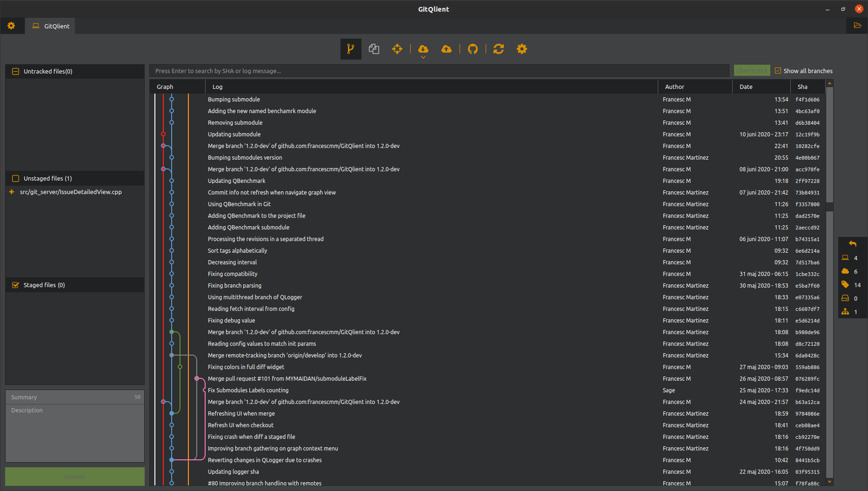Select commit 'Updating QBenchmark'

point(236,181)
